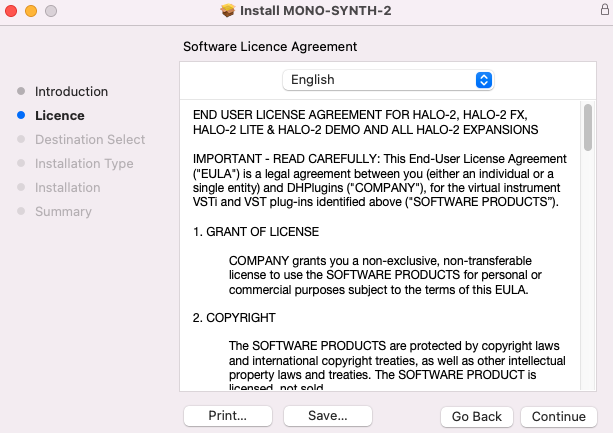The width and height of the screenshot is (613, 433).
Task: Click the grey bullet beside Introduction
Action: (x=21, y=91)
